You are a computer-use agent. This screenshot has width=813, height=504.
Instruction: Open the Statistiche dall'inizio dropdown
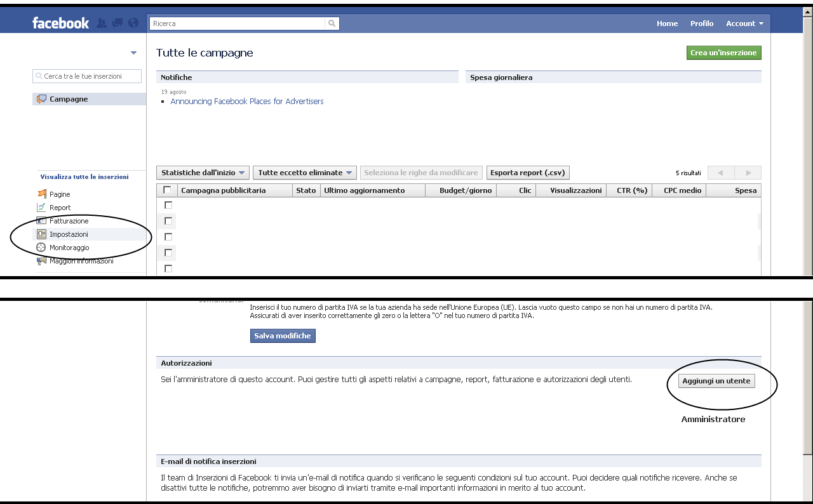pyautogui.click(x=203, y=173)
